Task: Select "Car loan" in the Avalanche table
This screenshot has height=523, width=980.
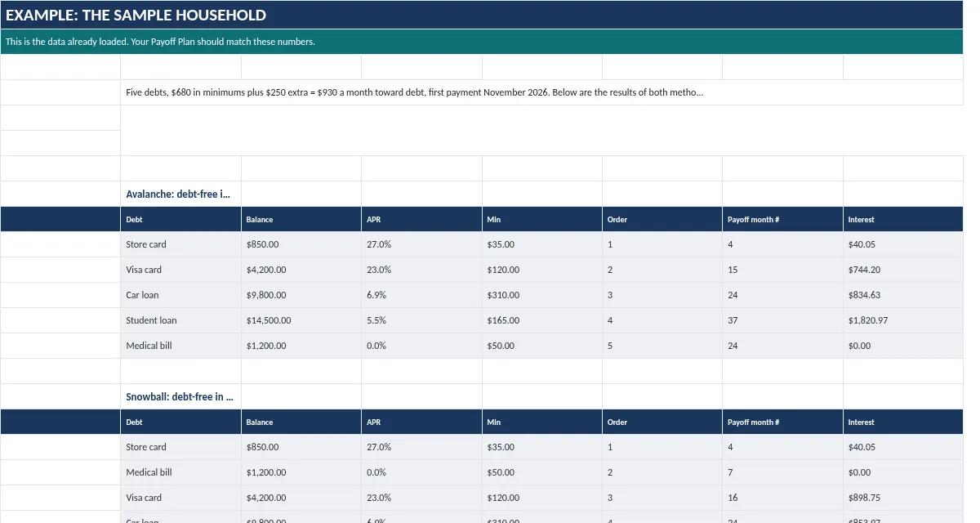Action: (x=180, y=295)
